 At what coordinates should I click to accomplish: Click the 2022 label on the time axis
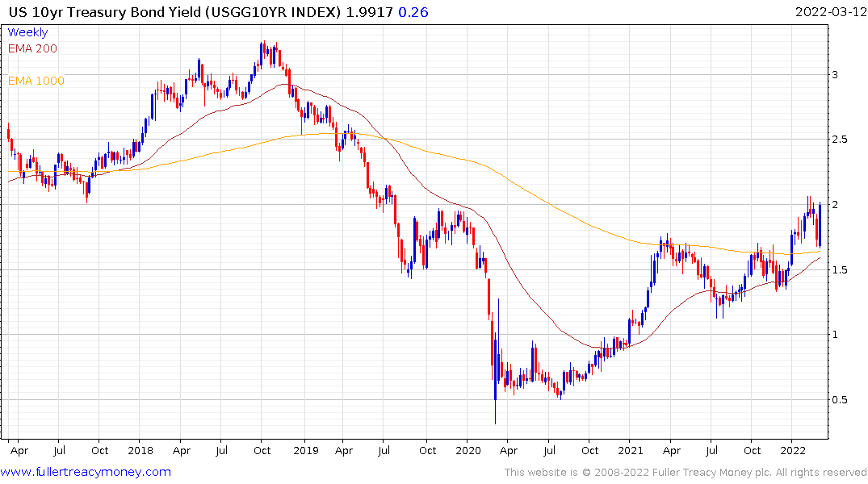coord(793,450)
